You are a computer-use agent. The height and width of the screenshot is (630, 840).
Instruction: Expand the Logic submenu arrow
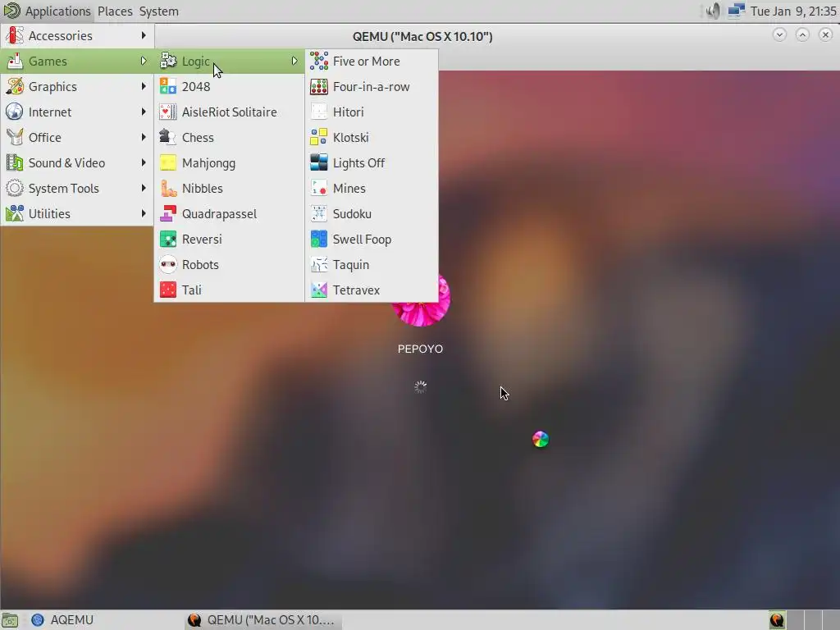click(x=294, y=61)
